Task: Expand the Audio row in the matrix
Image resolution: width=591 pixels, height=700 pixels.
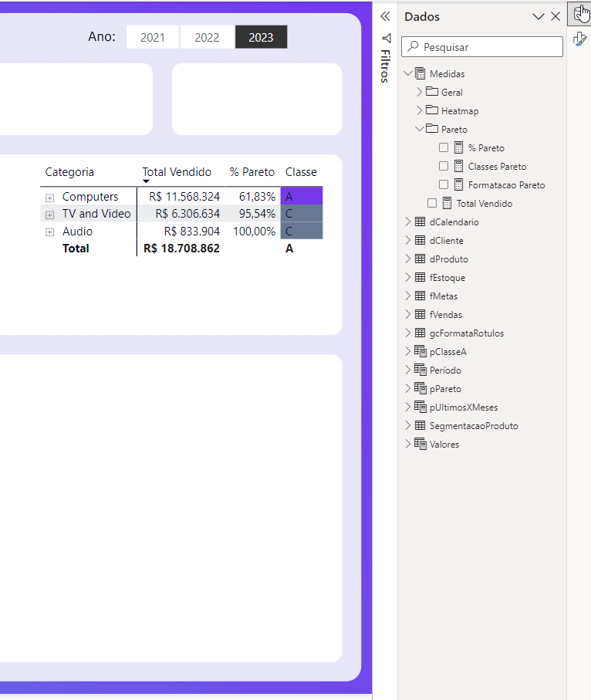Action: pos(49,232)
